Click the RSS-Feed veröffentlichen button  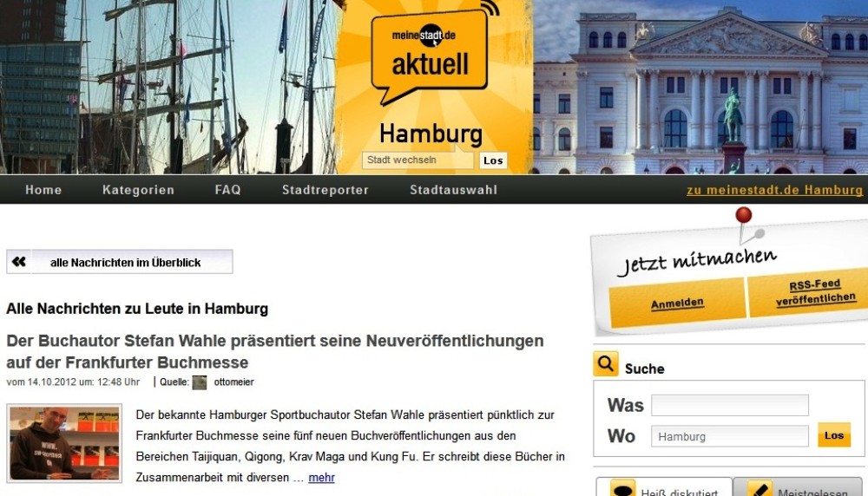(815, 292)
